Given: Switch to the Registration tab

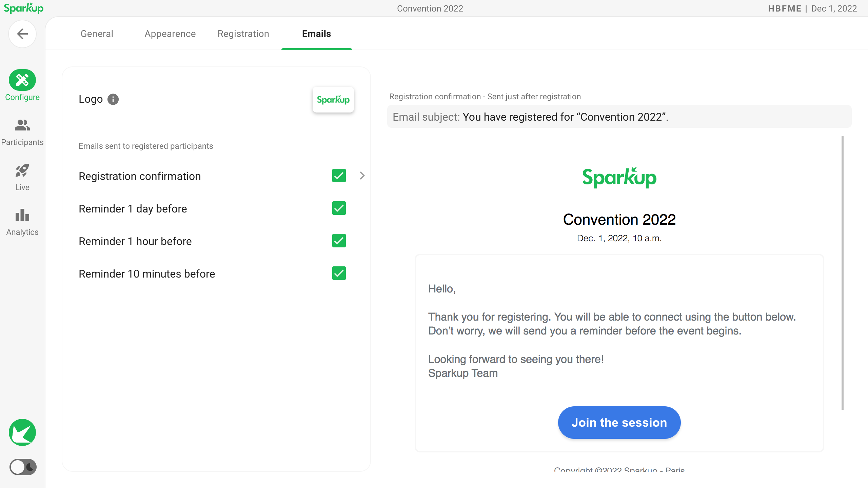Looking at the screenshot, I should (x=243, y=34).
